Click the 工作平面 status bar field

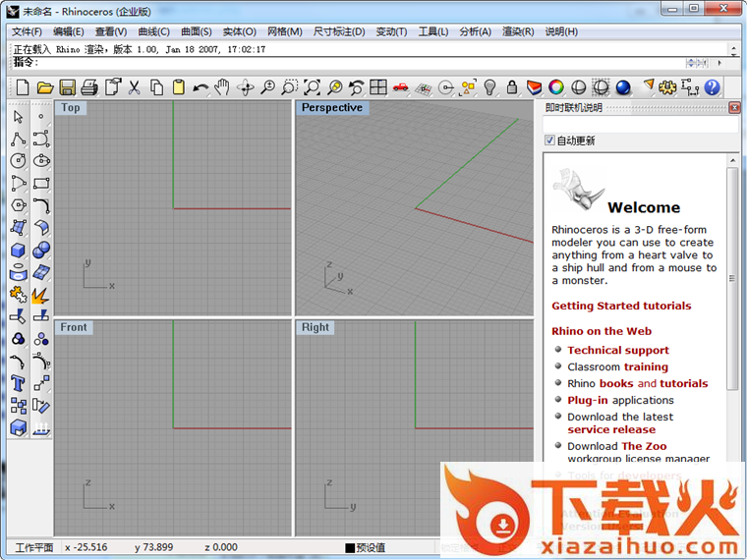pos(33,547)
